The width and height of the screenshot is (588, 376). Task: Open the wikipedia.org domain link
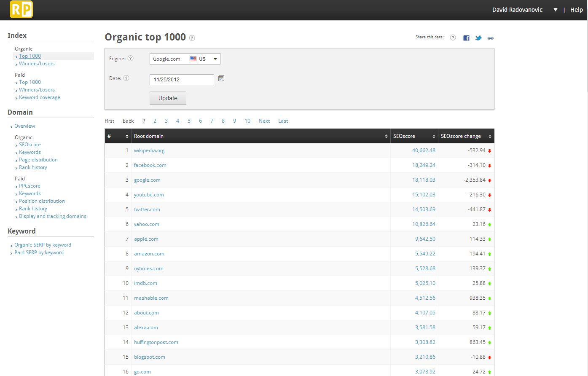(149, 150)
